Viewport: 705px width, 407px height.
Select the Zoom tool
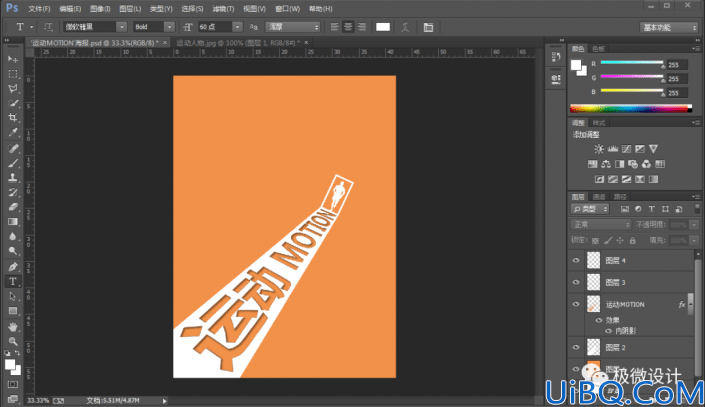pyautogui.click(x=13, y=341)
